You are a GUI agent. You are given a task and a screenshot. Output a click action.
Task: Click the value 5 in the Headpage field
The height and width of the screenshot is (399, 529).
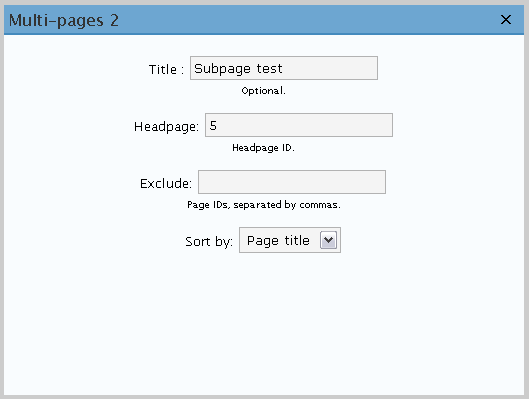(213, 126)
